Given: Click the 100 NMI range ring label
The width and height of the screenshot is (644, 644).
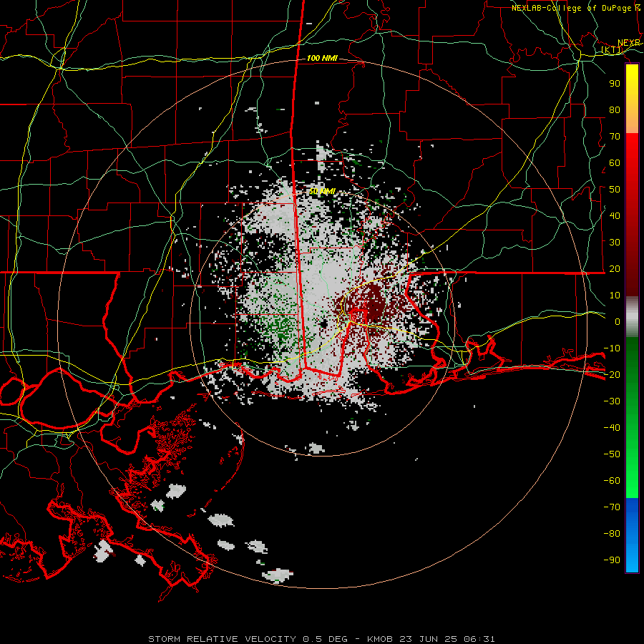Looking at the screenshot, I should tap(322, 58).
